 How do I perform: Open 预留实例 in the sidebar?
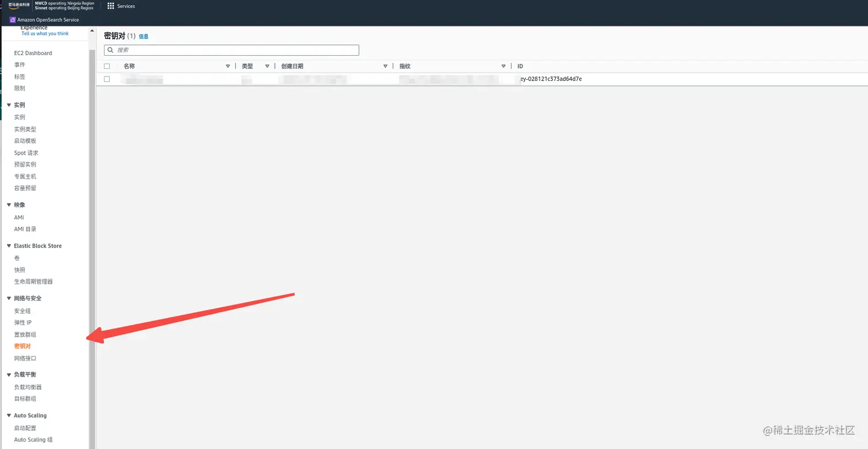point(25,164)
